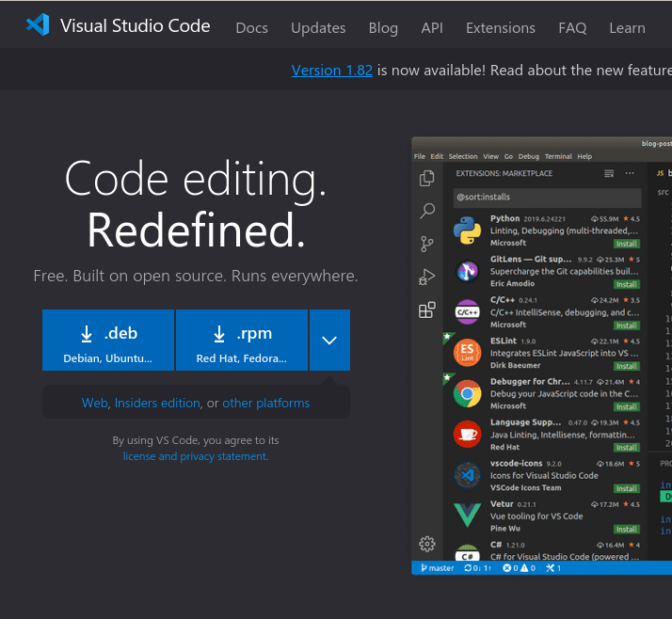Click the EXTENSIONS: MARKETPLACE panel title

pyautogui.click(x=504, y=173)
